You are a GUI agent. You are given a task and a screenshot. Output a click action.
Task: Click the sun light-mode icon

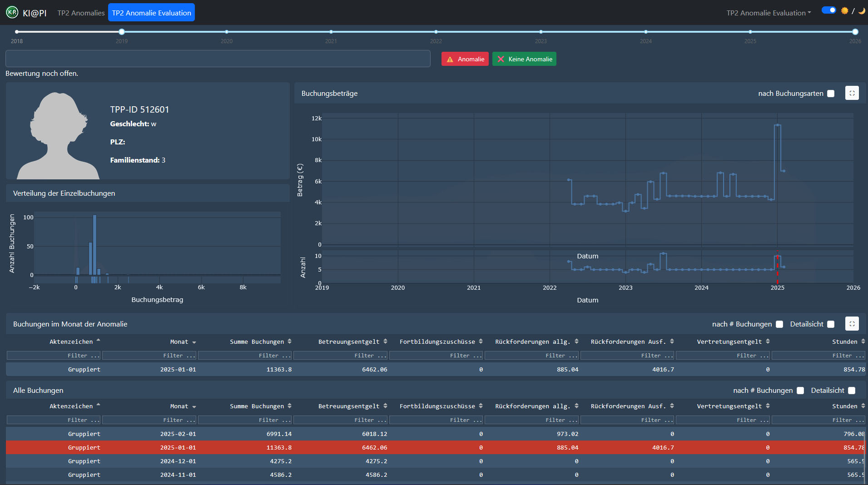pos(844,10)
